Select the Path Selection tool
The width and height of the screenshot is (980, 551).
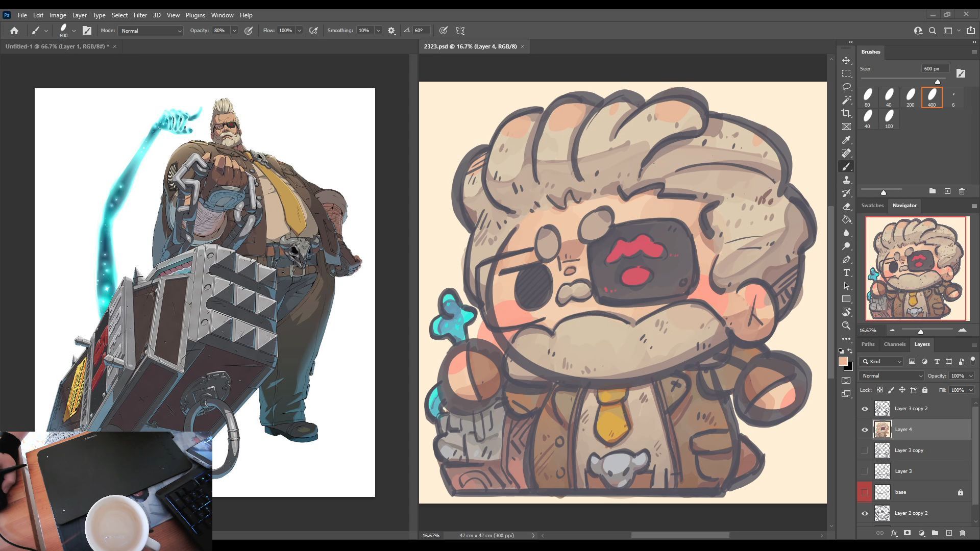pos(846,286)
